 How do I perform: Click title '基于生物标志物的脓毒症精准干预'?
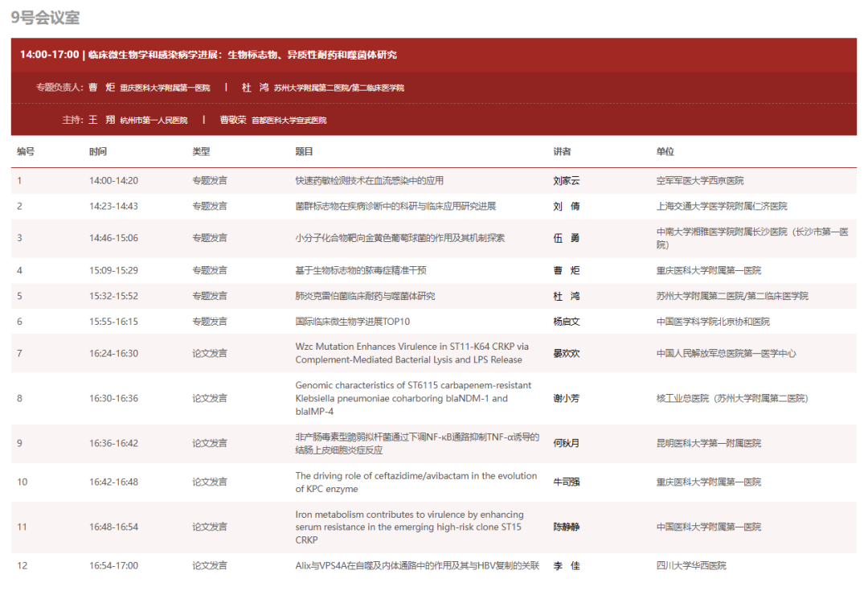point(360,270)
